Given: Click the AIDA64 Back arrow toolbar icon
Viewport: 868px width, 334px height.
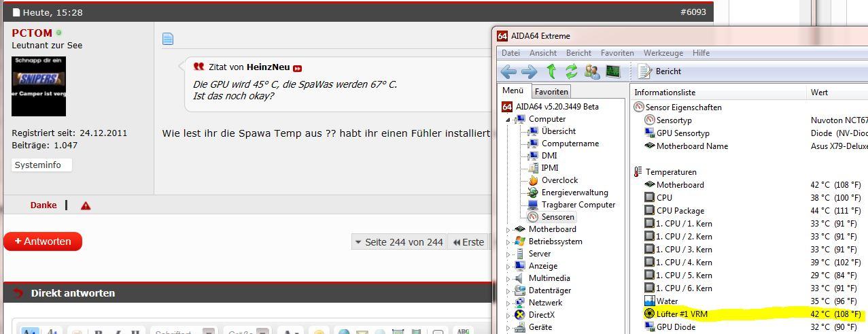Looking at the screenshot, I should coord(508,71).
